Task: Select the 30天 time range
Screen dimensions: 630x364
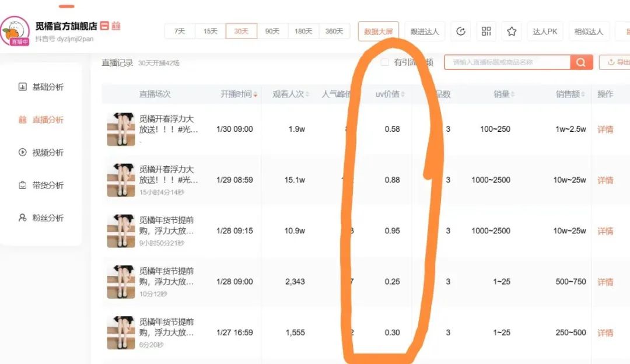Action: pos(241,32)
